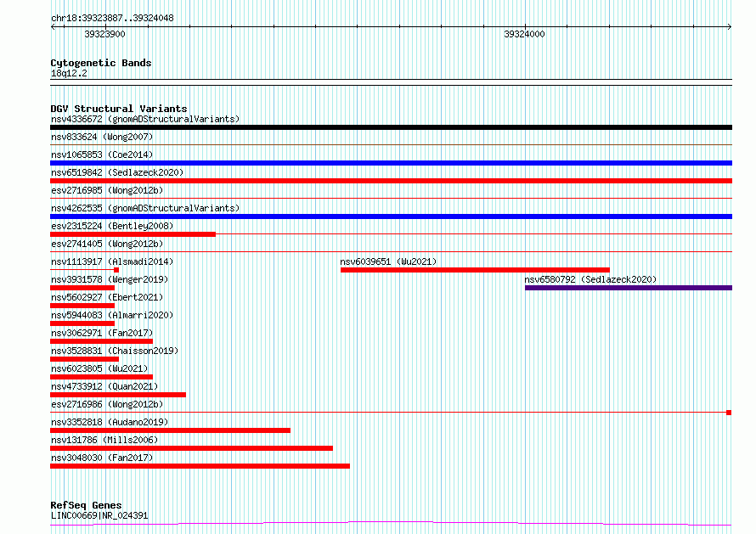Viewport: 756px width, 534px height.
Task: Open the nsv3528831 (Chaisson2019) label
Action: 115,351
